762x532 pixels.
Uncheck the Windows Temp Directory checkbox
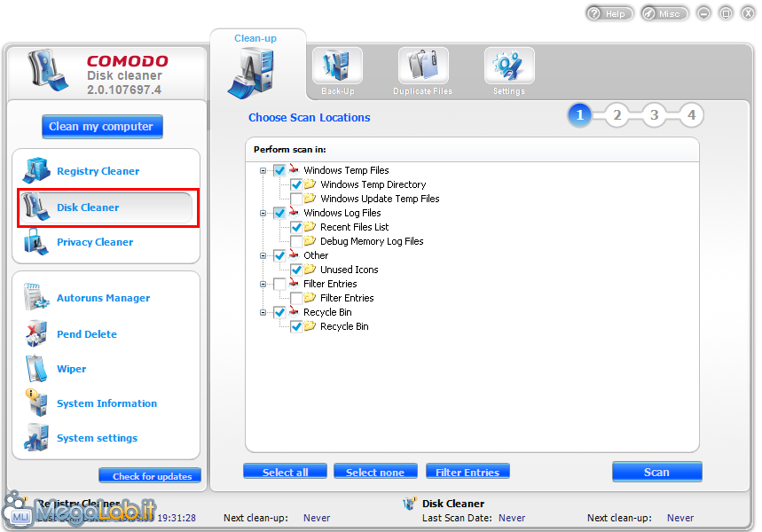[296, 184]
